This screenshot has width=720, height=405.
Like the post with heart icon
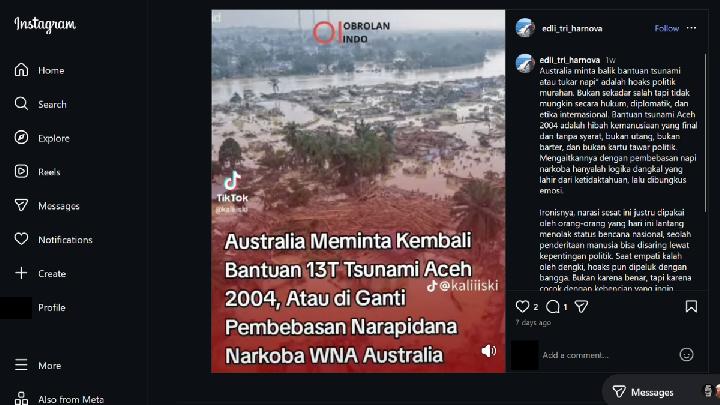click(522, 306)
